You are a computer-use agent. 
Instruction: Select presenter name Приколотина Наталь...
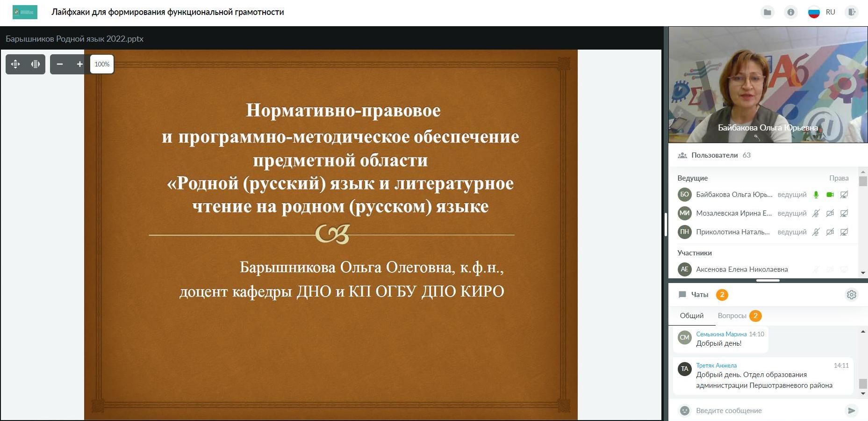pyautogui.click(x=733, y=232)
